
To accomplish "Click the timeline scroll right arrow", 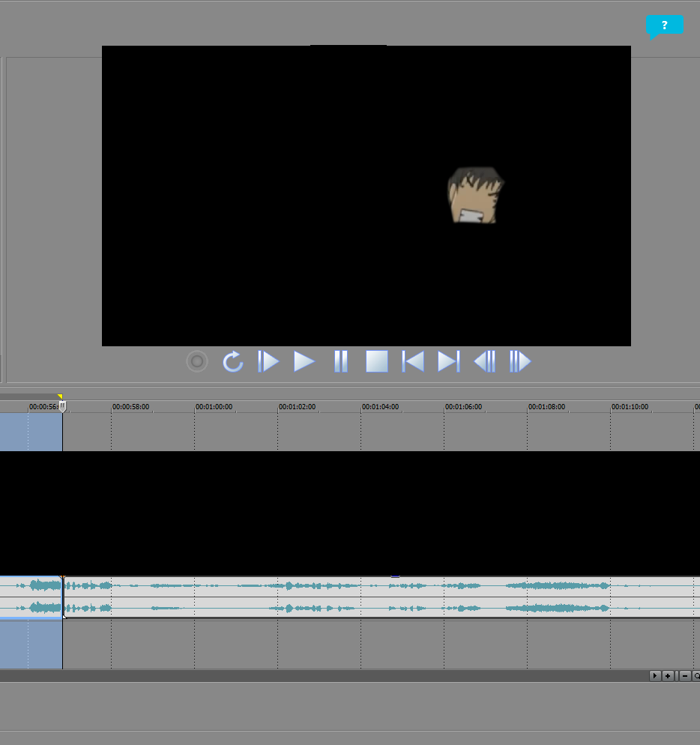I will 654,676.
